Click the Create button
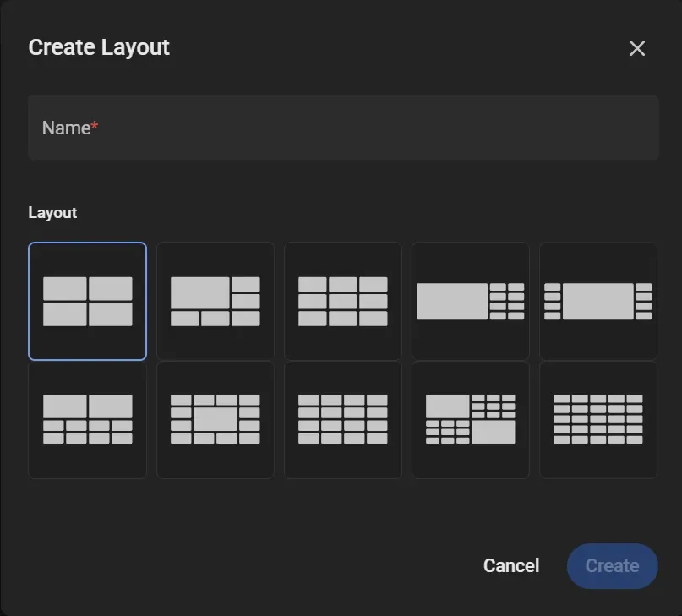Viewport: 682px width, 616px height. tap(613, 566)
